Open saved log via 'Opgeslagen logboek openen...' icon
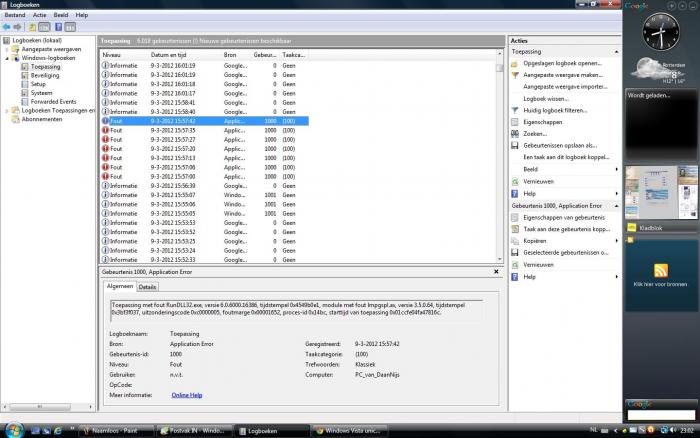The image size is (700, 438). click(x=515, y=62)
